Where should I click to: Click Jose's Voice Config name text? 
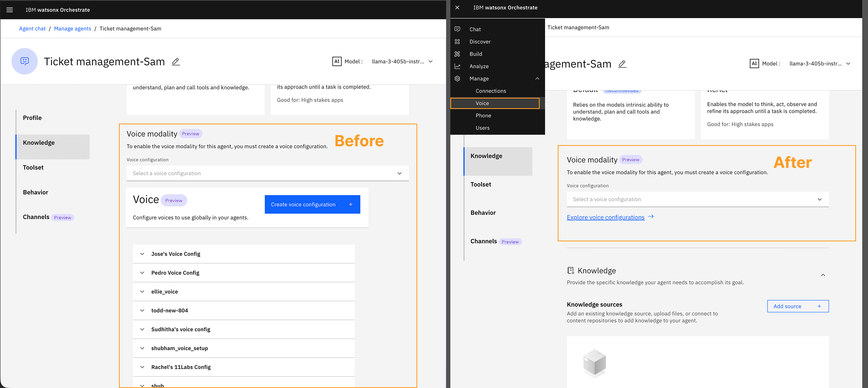(x=176, y=254)
